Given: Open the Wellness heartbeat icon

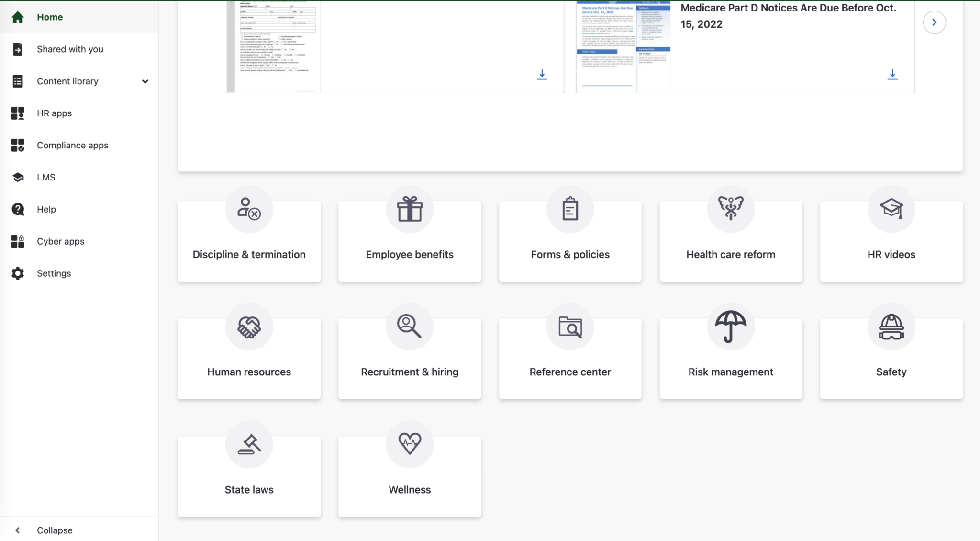Looking at the screenshot, I should pyautogui.click(x=409, y=444).
